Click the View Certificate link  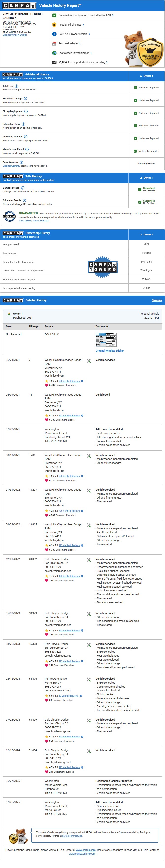[x=40, y=221]
